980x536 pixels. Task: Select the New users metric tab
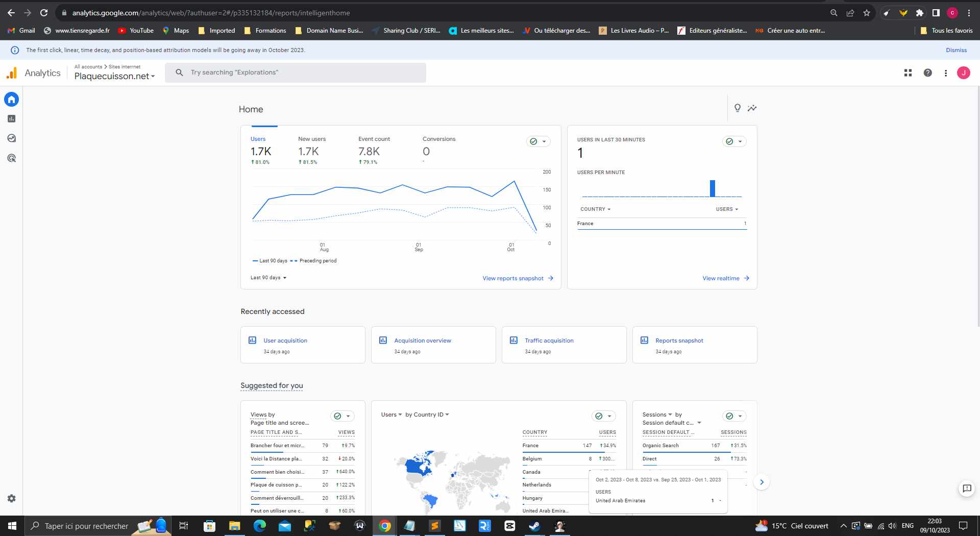(x=312, y=151)
